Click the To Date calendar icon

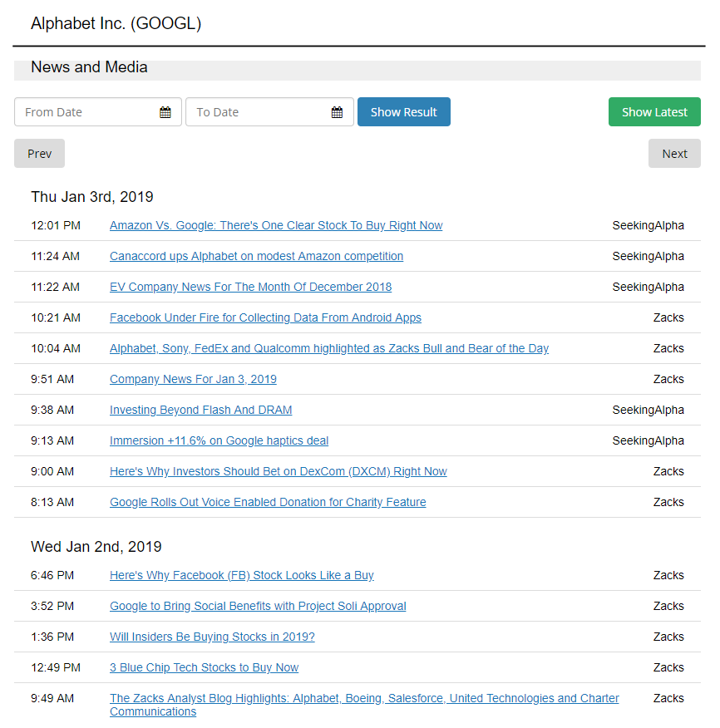point(337,112)
